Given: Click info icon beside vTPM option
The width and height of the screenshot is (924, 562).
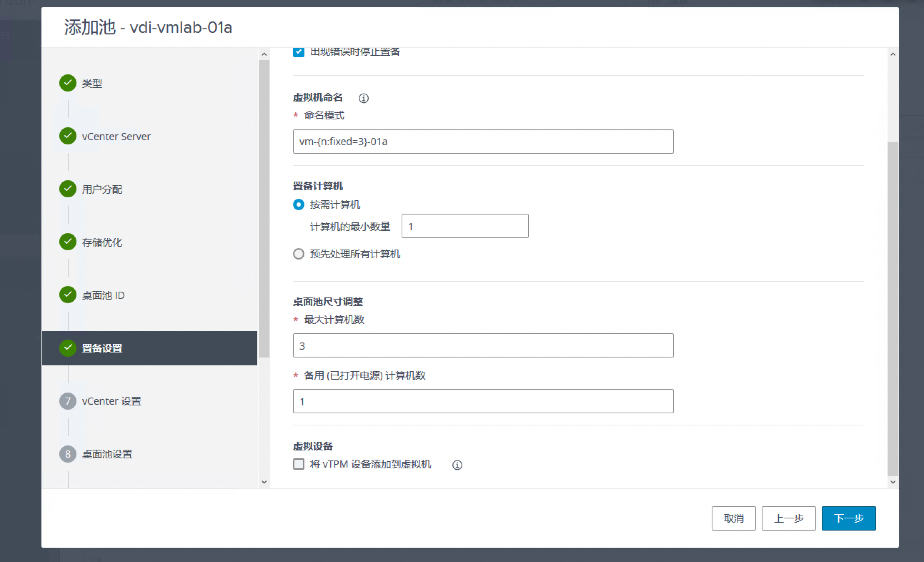Looking at the screenshot, I should click(457, 465).
